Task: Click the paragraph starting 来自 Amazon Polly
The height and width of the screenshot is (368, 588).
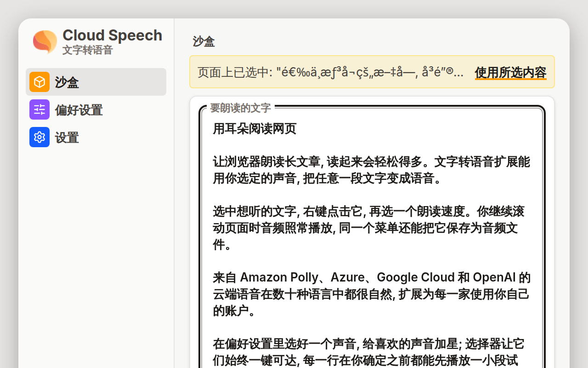Action: 372,294
